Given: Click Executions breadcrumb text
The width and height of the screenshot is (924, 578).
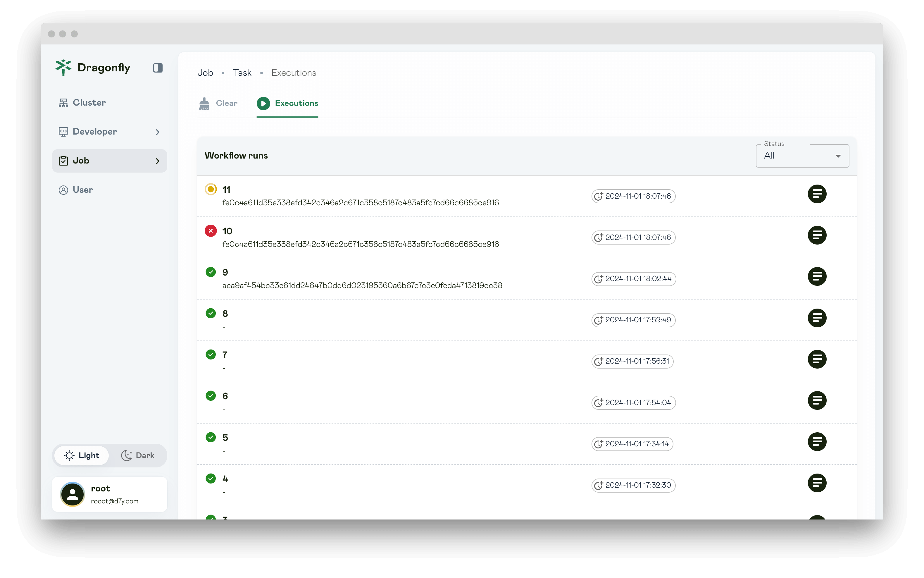Looking at the screenshot, I should click(x=294, y=73).
